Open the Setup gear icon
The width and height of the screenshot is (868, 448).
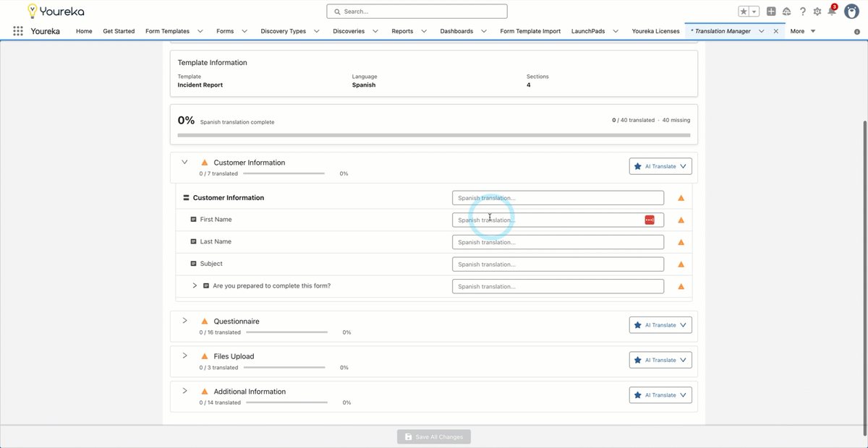coord(817,12)
